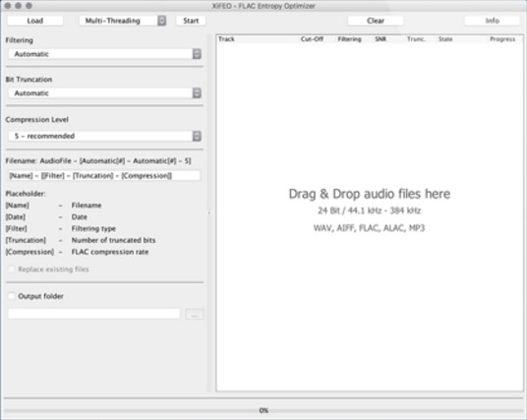Click the panel splitter handle

click(209, 212)
